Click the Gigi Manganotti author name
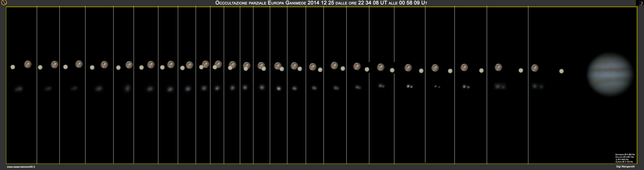The width and height of the screenshot is (644, 170). point(625,166)
